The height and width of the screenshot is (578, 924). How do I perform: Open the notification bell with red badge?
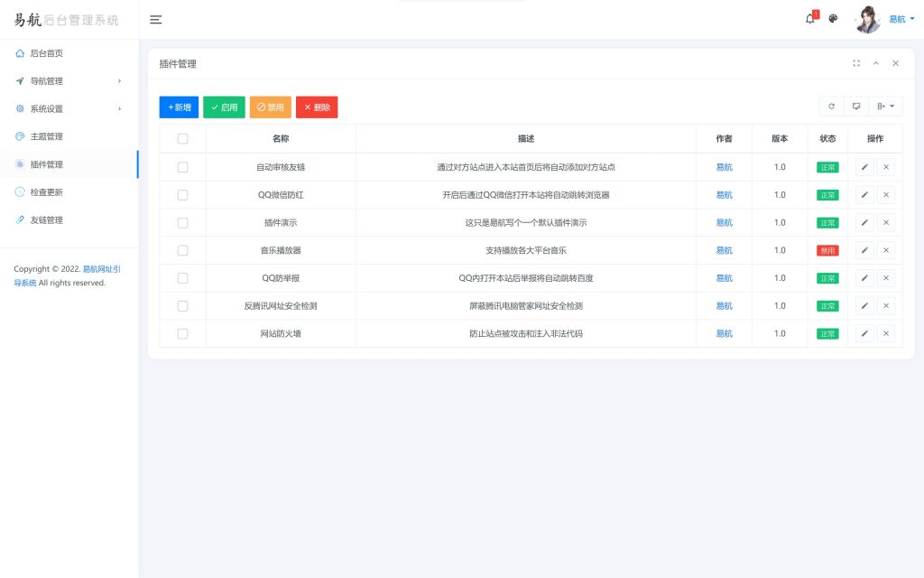(809, 18)
